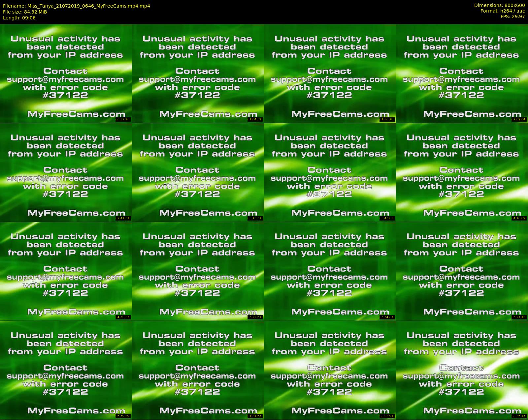Image resolution: width=528 pixels, height=420 pixels.
Task: Open the frame thumbnail from 03:13.57
Action: click(198, 172)
